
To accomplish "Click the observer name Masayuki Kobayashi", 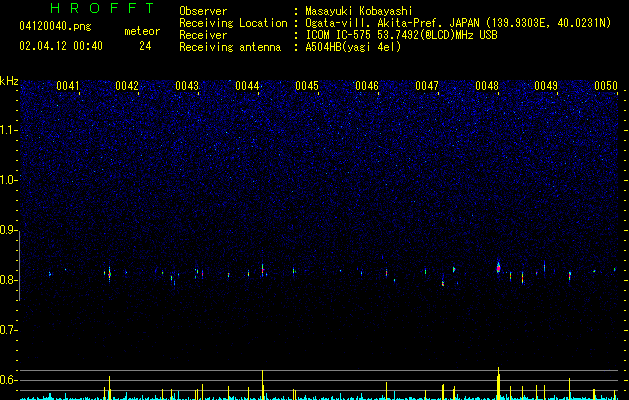I will point(359,11).
